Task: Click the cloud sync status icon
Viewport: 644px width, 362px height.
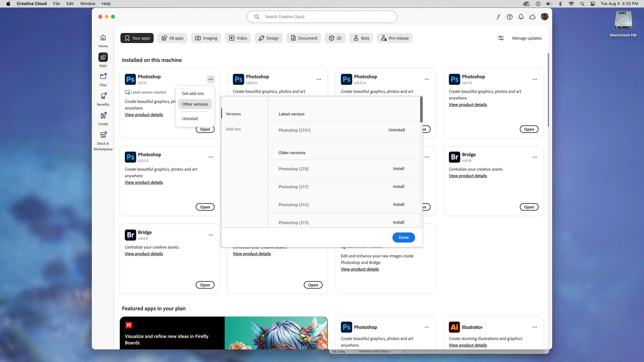Action: coord(532,17)
